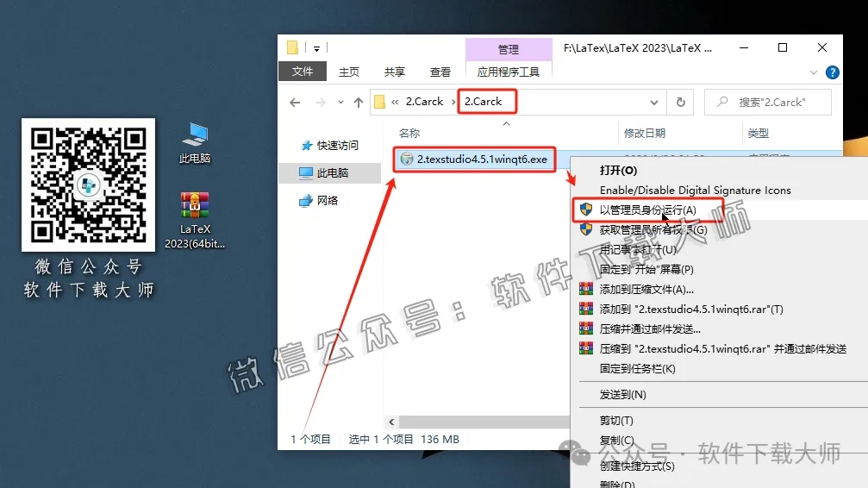Open the 主页 ribbon tab

point(349,72)
